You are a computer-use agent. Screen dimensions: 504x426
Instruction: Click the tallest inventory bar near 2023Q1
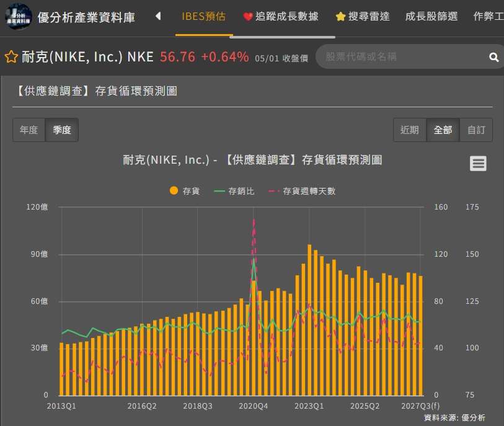point(309,320)
